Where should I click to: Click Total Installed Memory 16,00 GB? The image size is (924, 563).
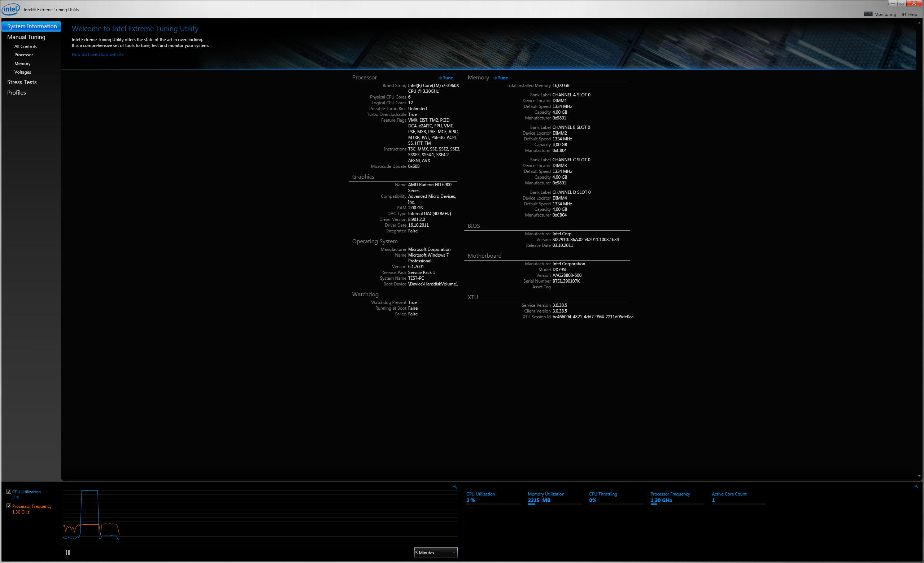tap(561, 86)
